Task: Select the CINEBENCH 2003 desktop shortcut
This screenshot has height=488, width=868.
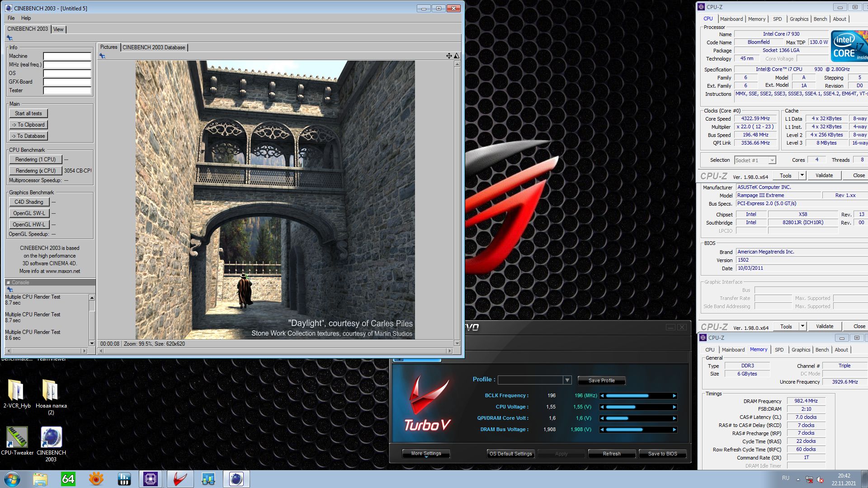Action: point(51,445)
